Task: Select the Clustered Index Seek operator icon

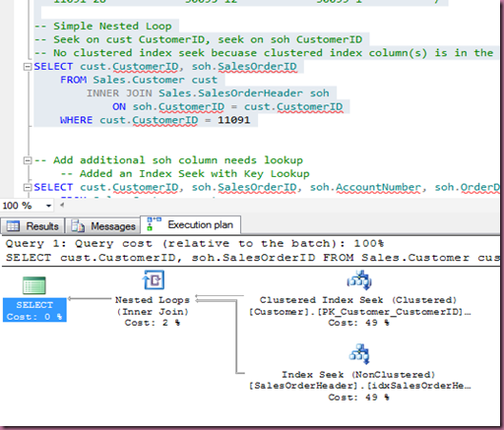Action: pyautogui.click(x=359, y=280)
